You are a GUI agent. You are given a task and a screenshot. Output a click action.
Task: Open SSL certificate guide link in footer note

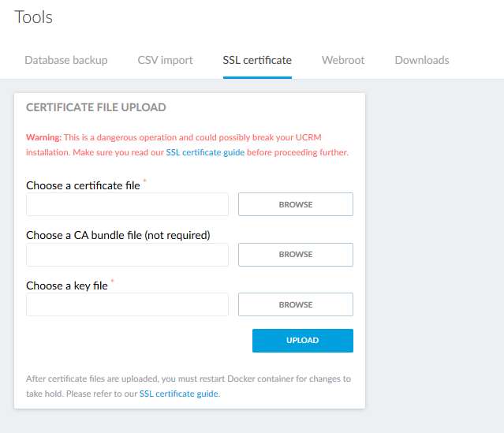point(179,394)
